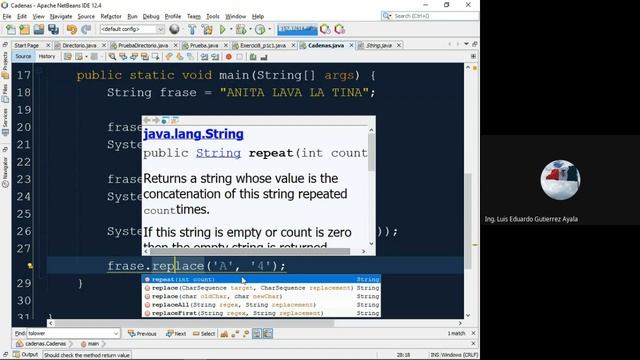Close the Cadenas.java tab

(351, 45)
